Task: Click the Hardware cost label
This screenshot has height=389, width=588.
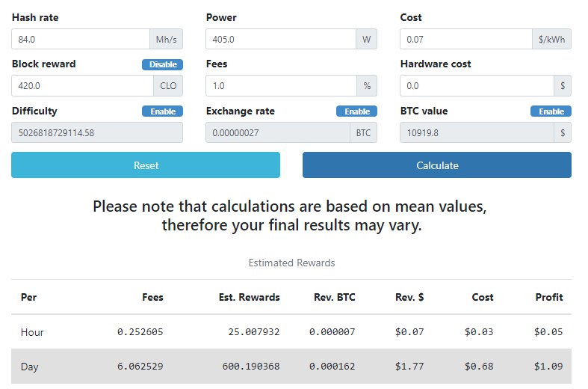Action: pyautogui.click(x=436, y=64)
